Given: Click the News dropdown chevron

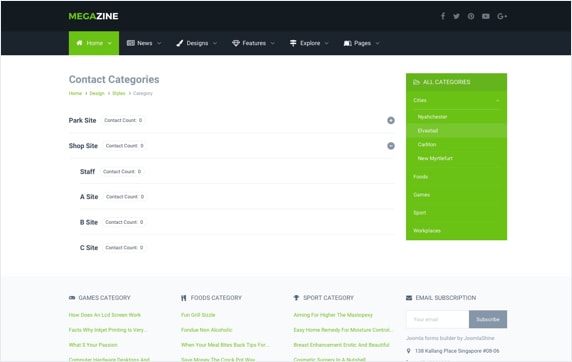Looking at the screenshot, I should [x=159, y=43].
